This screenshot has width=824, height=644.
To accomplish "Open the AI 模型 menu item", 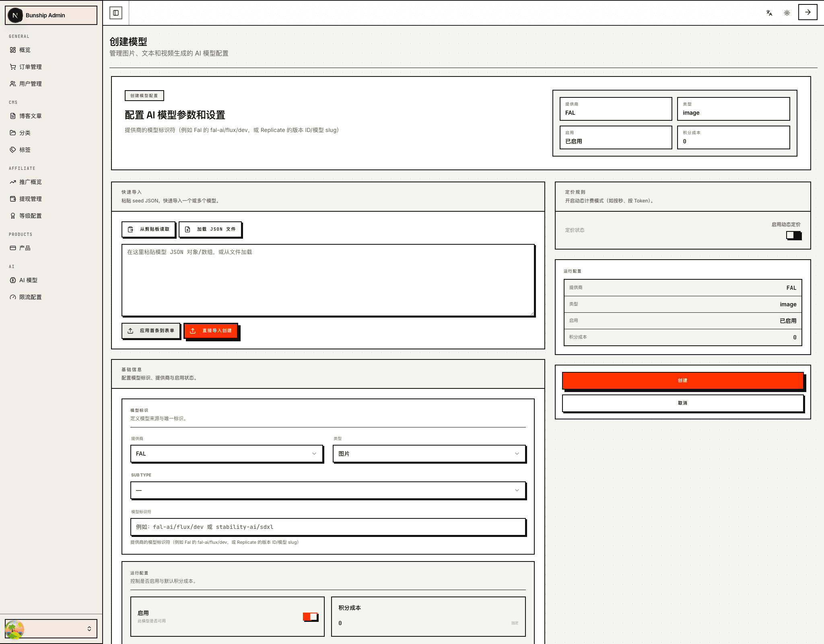I will pos(28,280).
